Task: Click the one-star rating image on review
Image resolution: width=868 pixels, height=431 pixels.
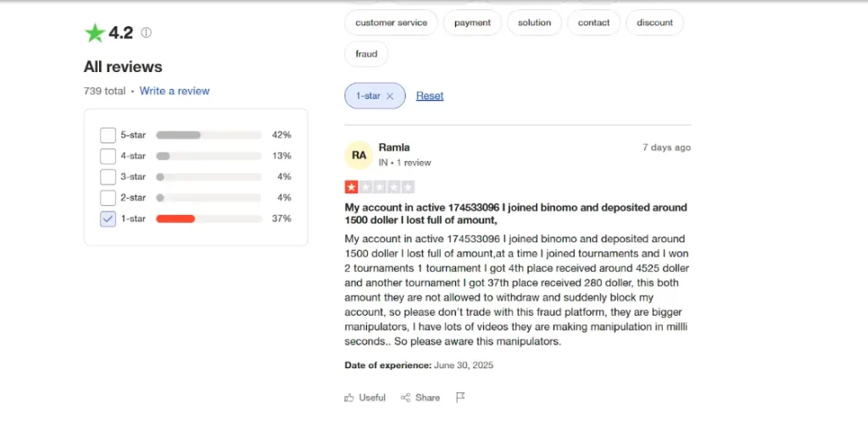Action: pyautogui.click(x=379, y=187)
